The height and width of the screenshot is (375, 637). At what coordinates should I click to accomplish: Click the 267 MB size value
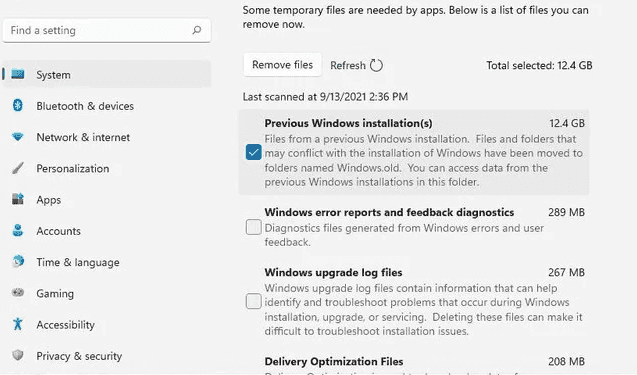pyautogui.click(x=566, y=272)
